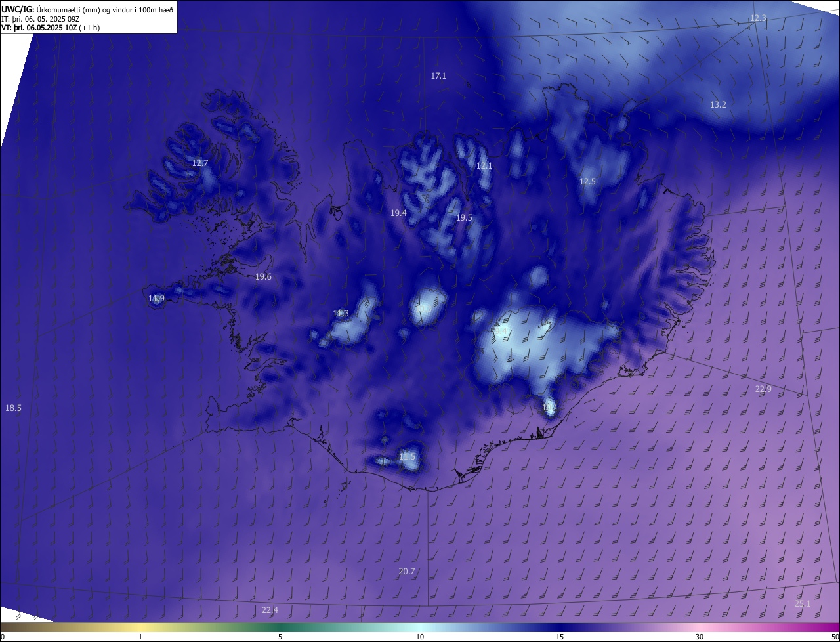
Task: Select the 22.9 value label
Action: 763,389
